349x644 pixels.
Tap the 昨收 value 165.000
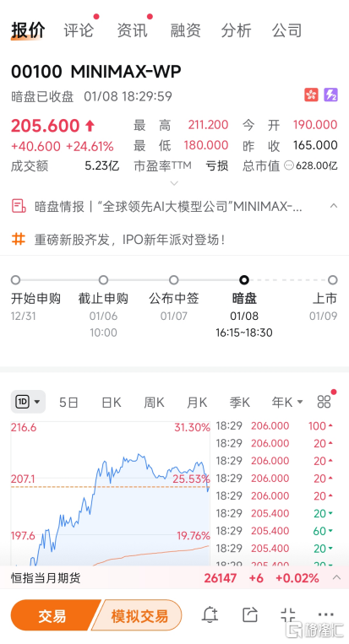point(315,145)
